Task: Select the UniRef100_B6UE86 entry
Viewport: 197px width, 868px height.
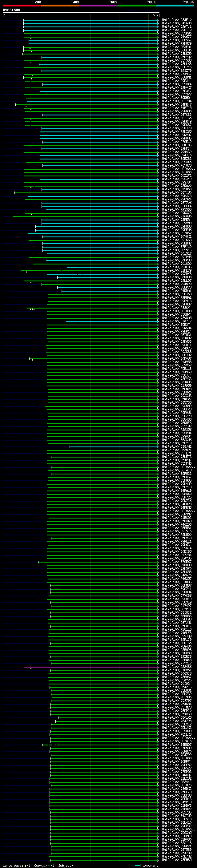Action: [177, 50]
